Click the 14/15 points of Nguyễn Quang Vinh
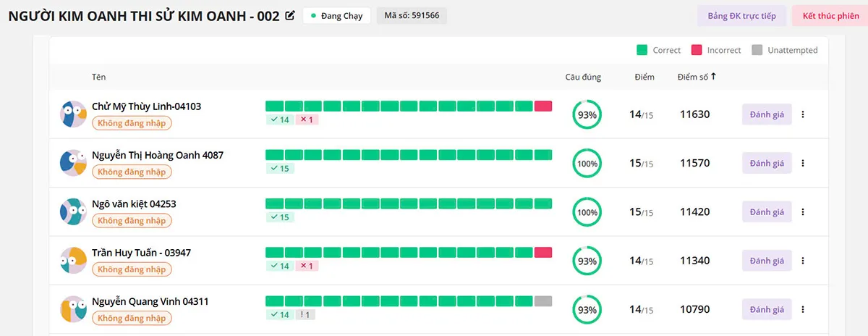 [x=641, y=310]
